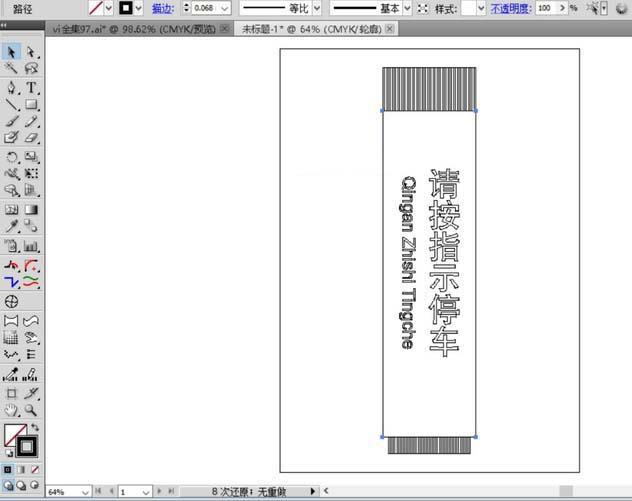Pick the Line Segment tool
Screen dimensions: 632x501
[11, 104]
